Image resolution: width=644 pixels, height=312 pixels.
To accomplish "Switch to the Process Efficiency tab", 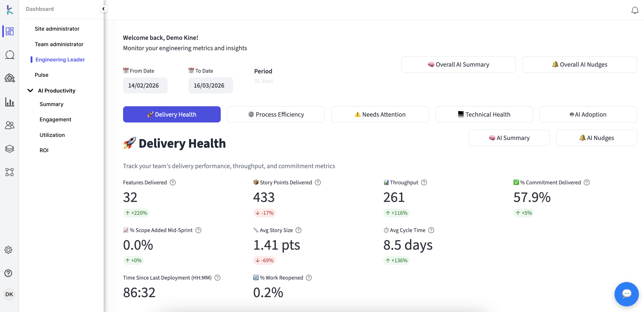I will click(x=276, y=114).
